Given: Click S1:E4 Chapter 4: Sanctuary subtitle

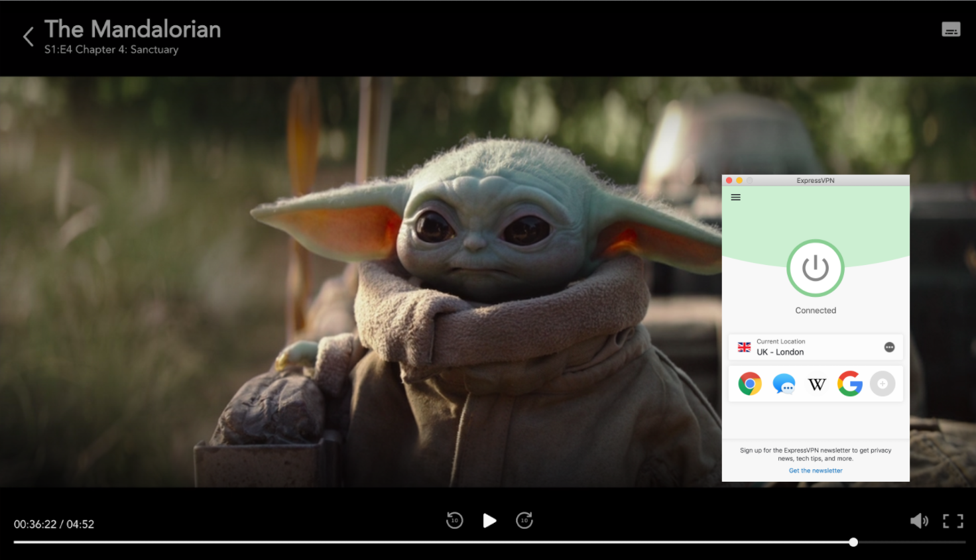Looking at the screenshot, I should click(111, 50).
